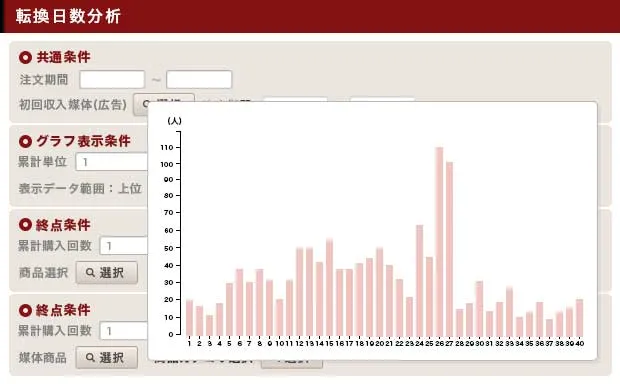Focus the 注文期間 start date field
Viewport: 620px width, 384px height.
click(x=112, y=79)
